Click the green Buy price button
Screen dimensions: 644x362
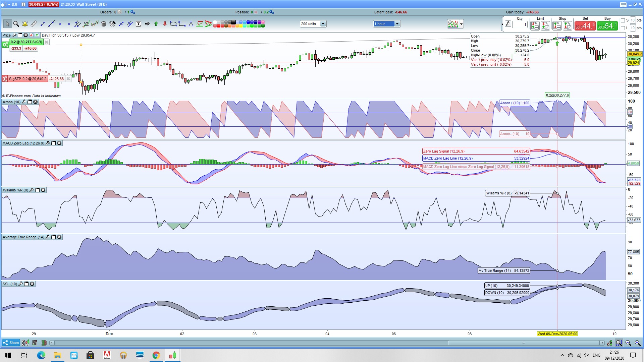(x=607, y=26)
